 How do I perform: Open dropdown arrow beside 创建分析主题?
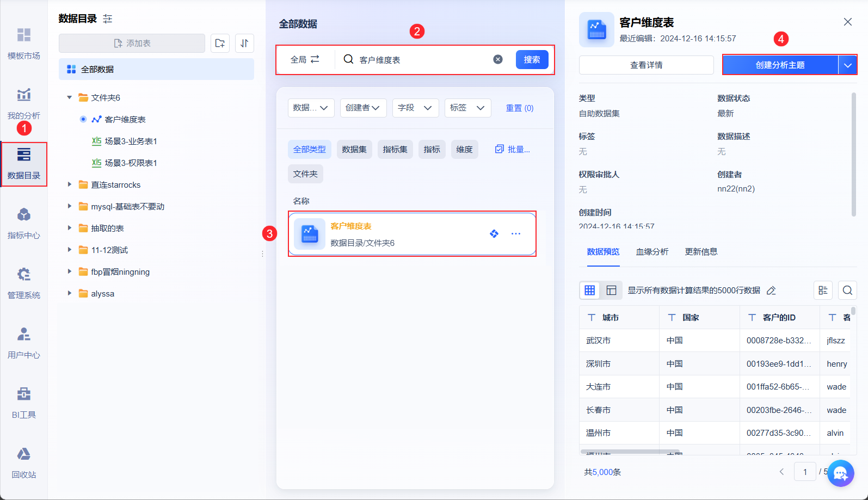click(x=847, y=65)
